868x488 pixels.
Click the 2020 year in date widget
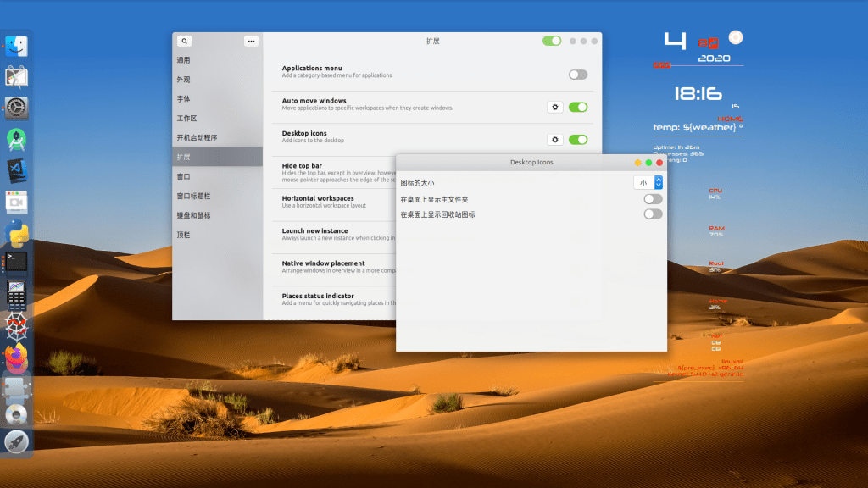click(714, 58)
